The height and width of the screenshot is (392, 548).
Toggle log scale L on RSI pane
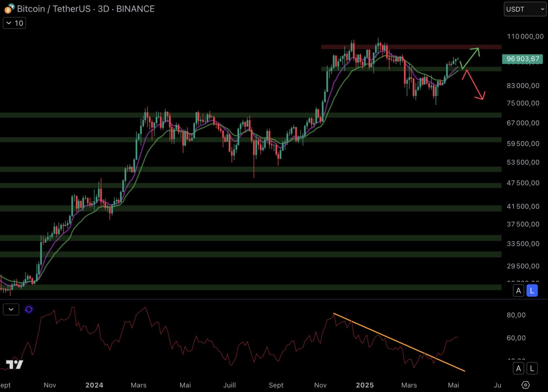pos(532,368)
